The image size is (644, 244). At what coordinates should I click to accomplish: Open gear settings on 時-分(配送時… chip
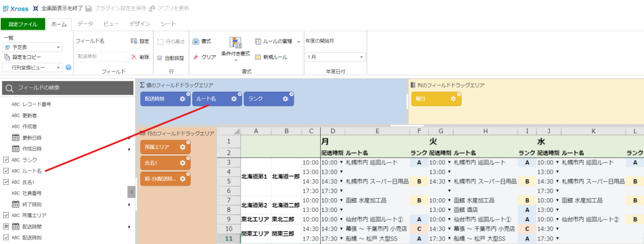coord(183,179)
